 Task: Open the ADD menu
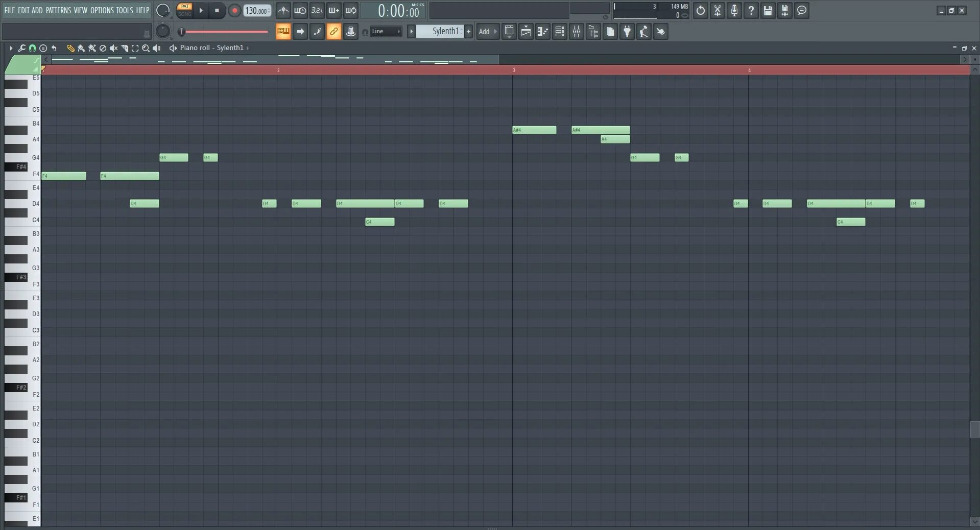37,10
